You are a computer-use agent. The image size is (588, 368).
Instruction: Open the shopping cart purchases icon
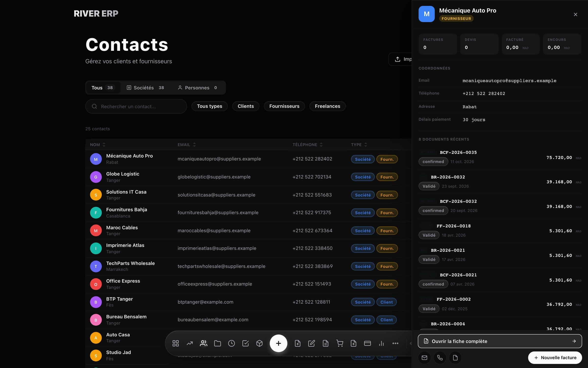point(340,343)
